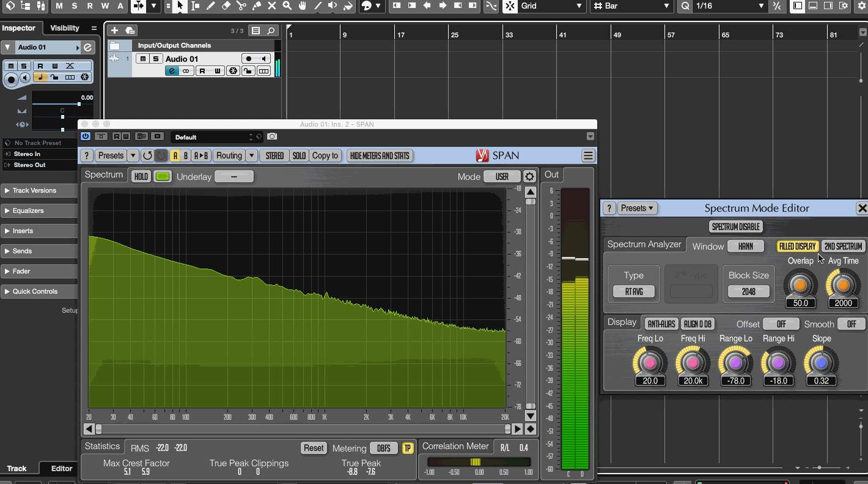Toggle HOLD in the Spectrum section
The height and width of the screenshot is (484, 868).
141,177
